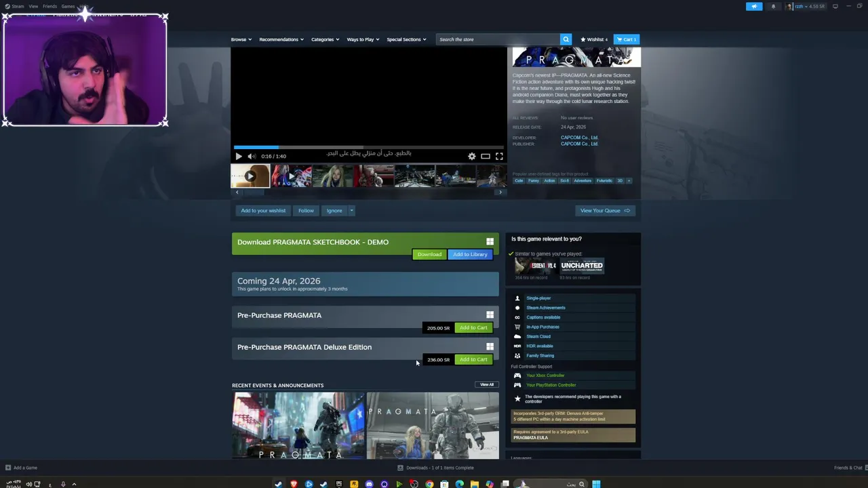Viewport: 868px width, 488px height.
Task: Open Steam Achievements feature link
Action: tap(546, 308)
